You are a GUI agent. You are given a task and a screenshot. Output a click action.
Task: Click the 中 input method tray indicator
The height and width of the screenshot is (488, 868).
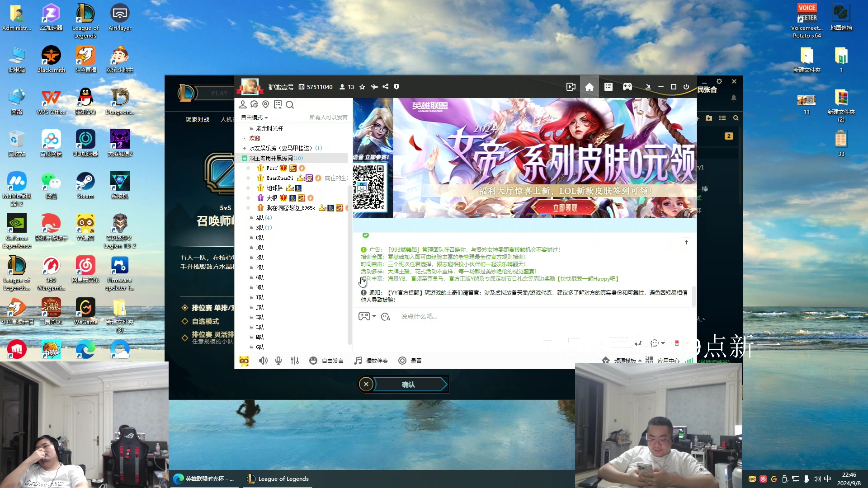click(827, 479)
